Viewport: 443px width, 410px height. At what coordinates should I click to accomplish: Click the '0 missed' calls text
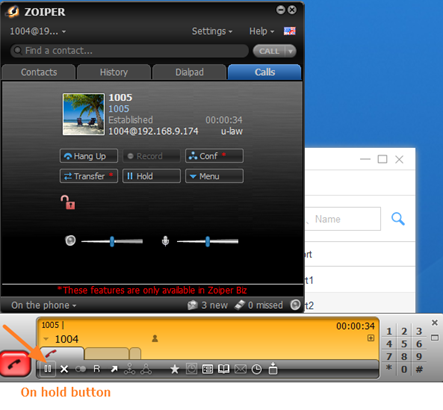pos(265,305)
